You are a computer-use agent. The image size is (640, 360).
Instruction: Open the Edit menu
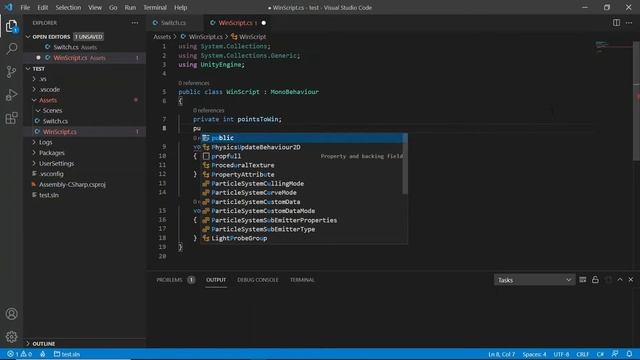pos(42,7)
